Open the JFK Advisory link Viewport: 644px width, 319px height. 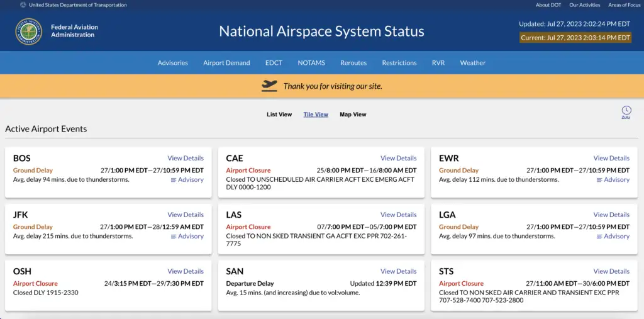tap(187, 237)
